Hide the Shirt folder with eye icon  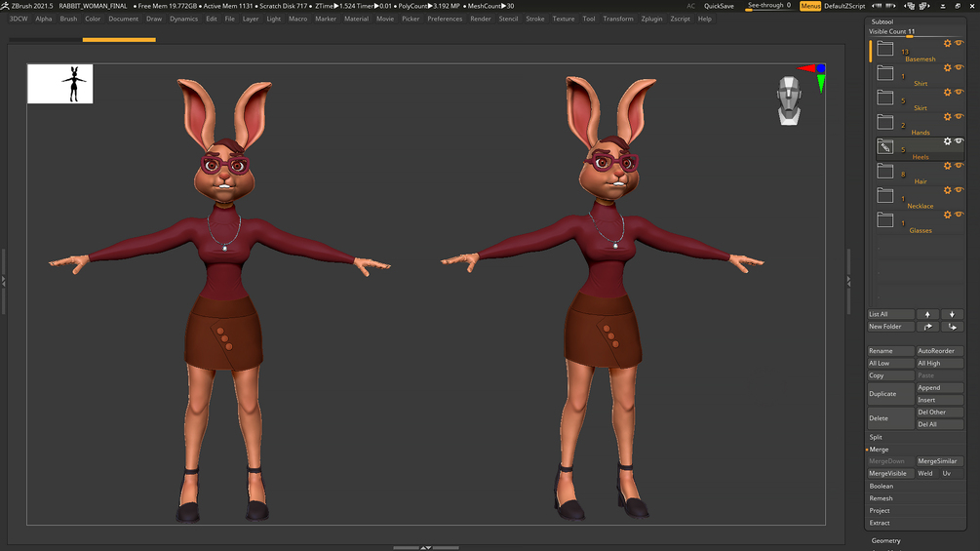[959, 68]
